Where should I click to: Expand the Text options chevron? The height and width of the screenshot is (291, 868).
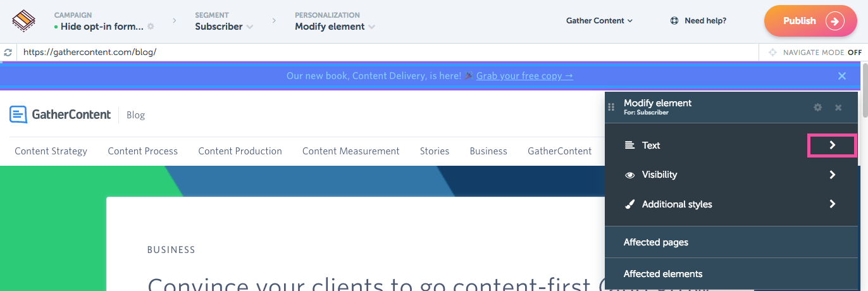[833, 145]
